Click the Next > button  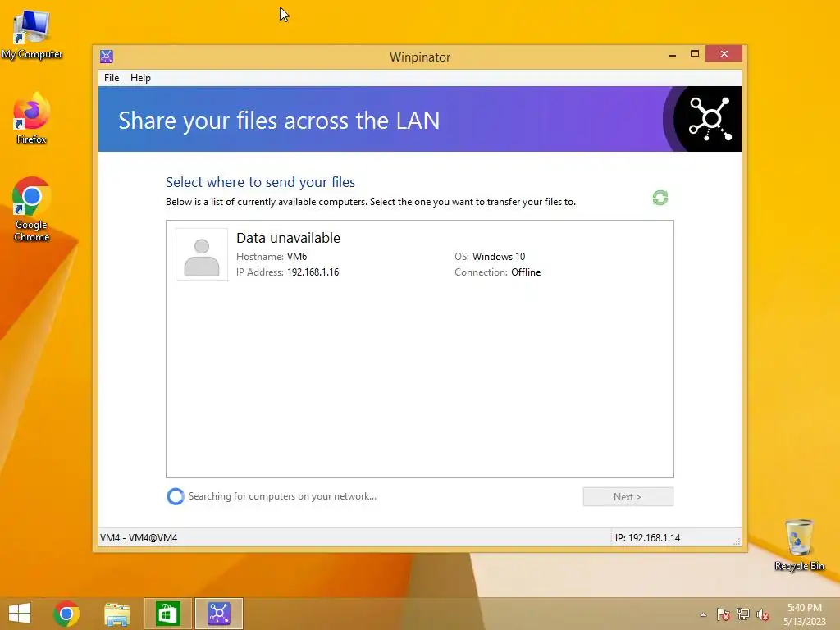pyautogui.click(x=628, y=496)
